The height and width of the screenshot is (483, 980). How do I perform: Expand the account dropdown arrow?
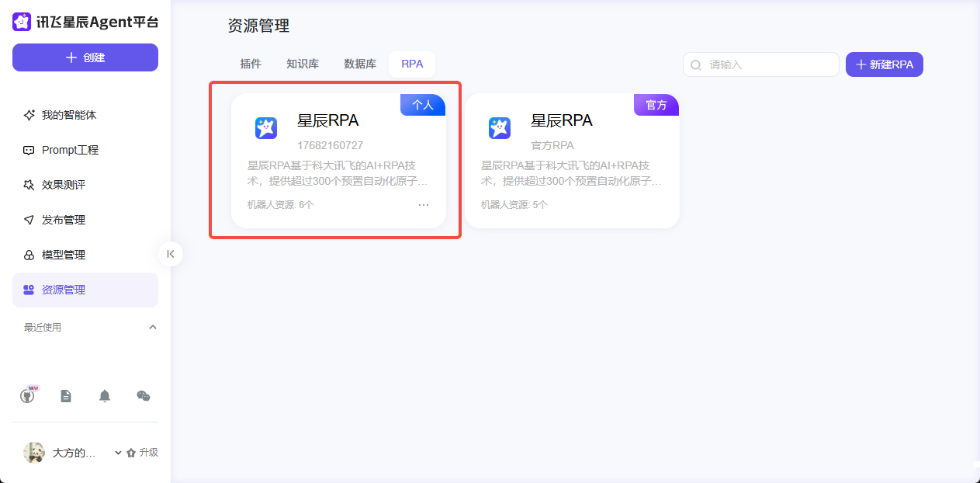[117, 452]
